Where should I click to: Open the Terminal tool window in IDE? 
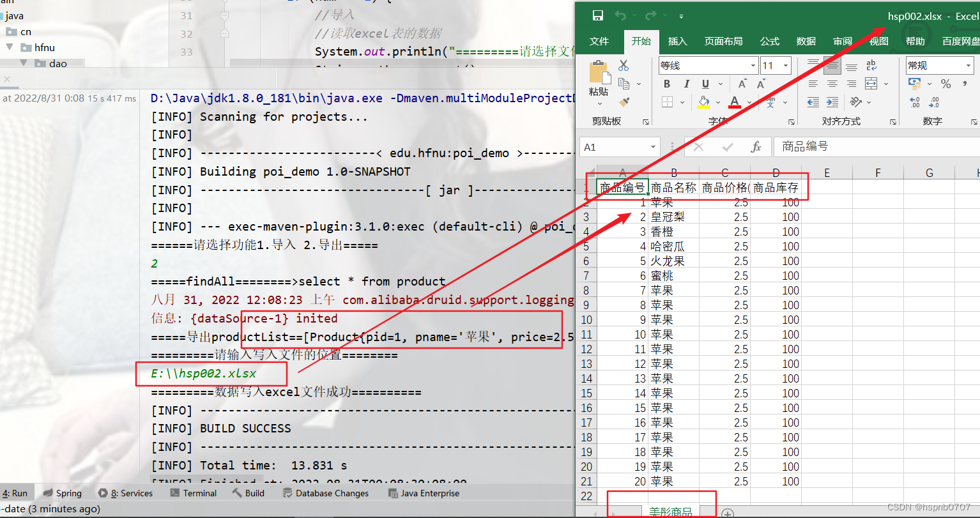coord(194,493)
